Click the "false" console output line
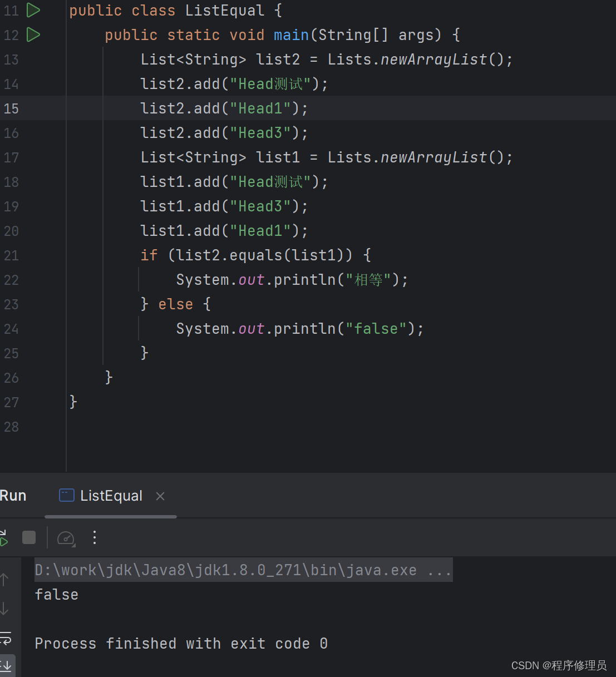Screen dimensions: 616x677 point(56,594)
